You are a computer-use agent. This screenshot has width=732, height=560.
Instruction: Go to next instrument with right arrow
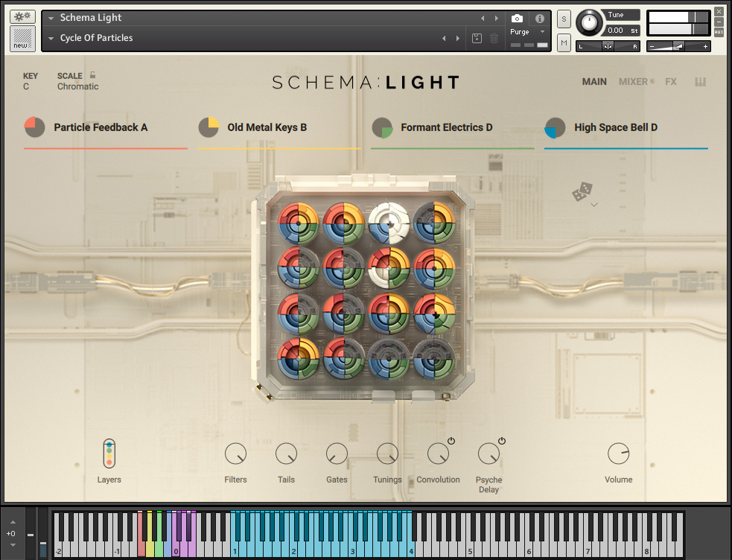[496, 18]
